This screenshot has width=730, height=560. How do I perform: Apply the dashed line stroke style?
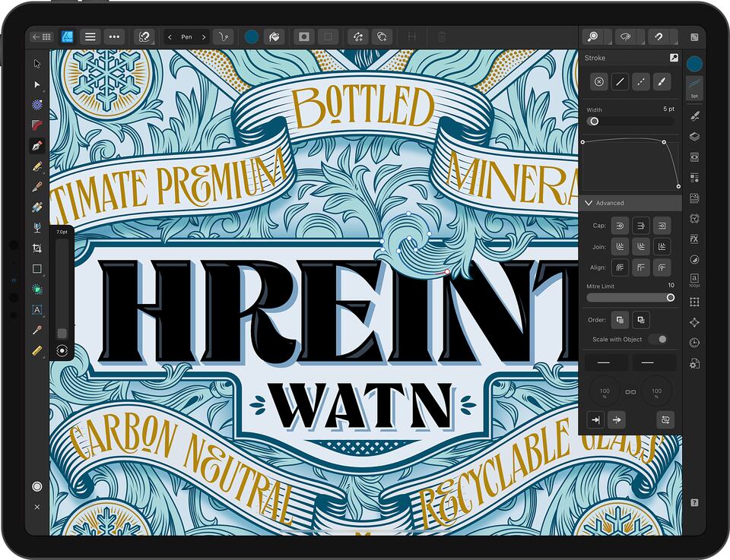[x=641, y=83]
